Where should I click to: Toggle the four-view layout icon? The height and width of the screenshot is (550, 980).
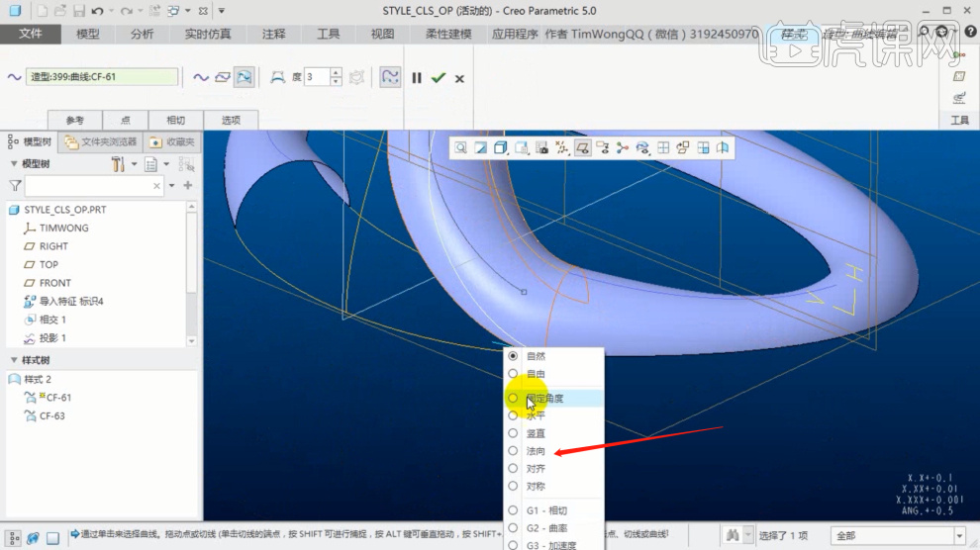tap(703, 148)
